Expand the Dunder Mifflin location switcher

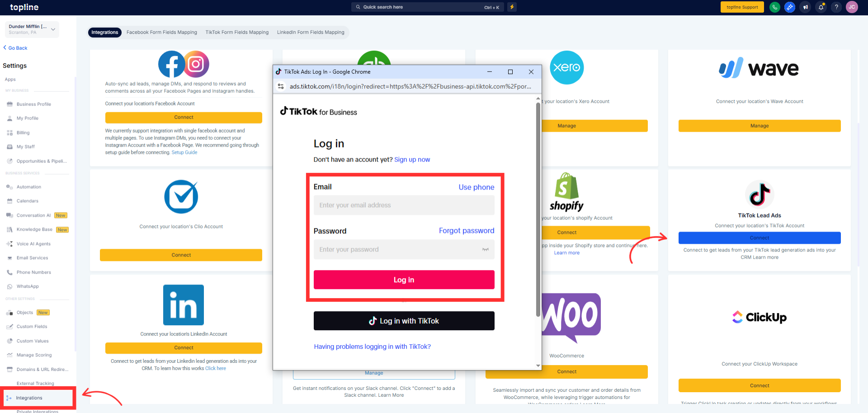[32, 29]
